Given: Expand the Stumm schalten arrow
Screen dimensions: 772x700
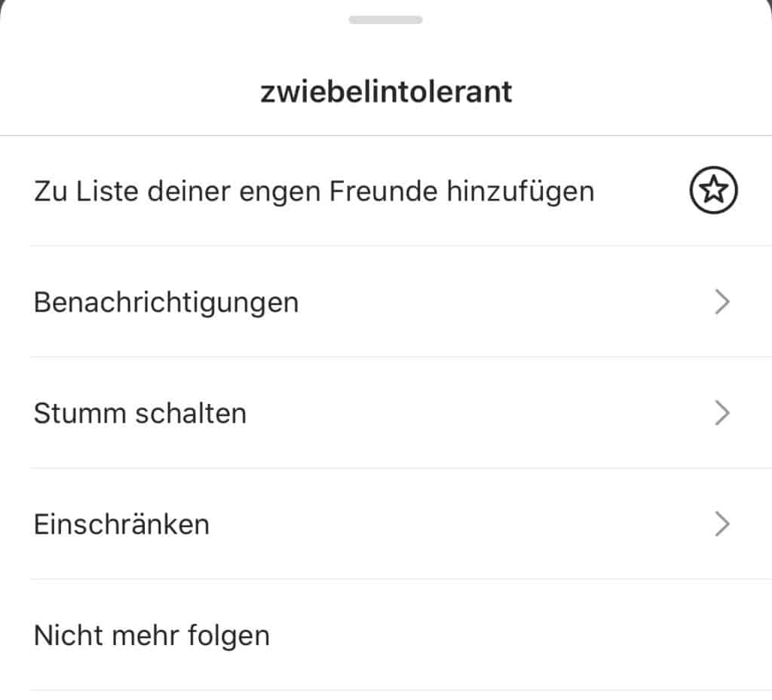Looking at the screenshot, I should (722, 413).
